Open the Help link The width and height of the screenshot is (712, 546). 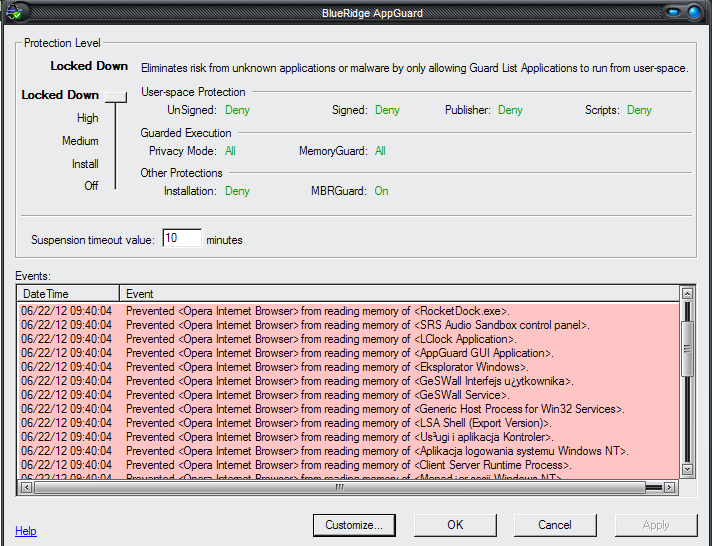26,531
